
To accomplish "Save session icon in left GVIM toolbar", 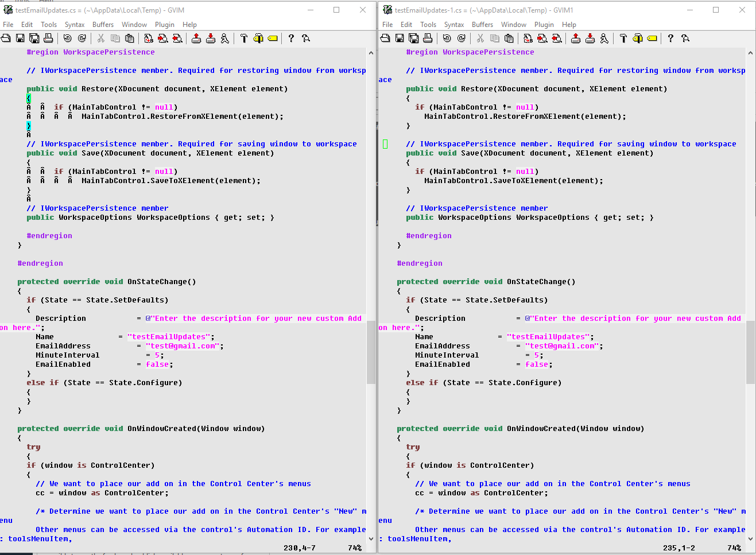I will [x=211, y=38].
